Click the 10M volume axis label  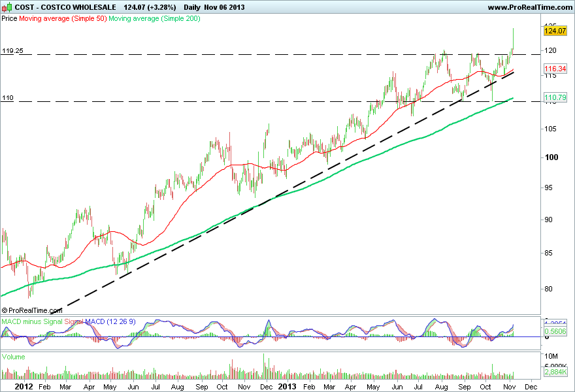pos(551,357)
